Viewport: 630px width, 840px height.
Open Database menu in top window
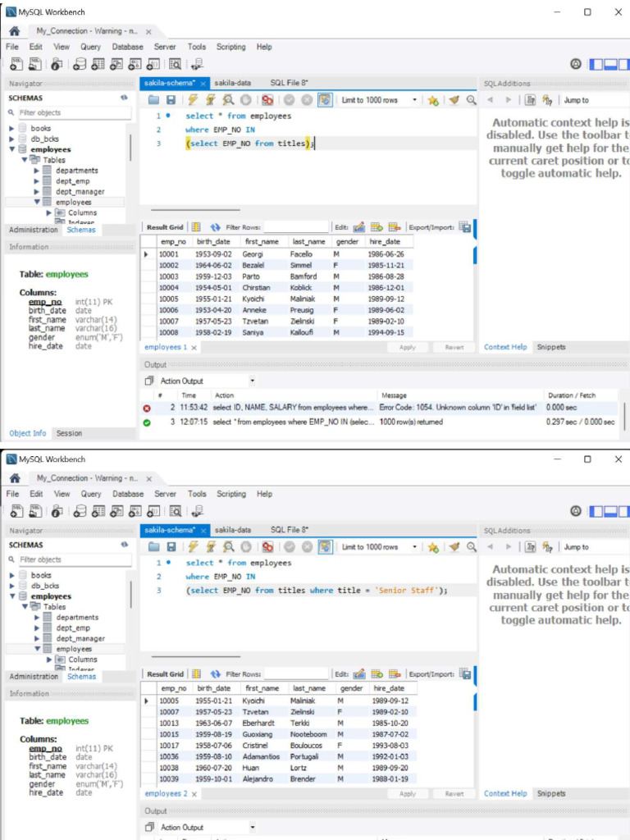pos(127,47)
